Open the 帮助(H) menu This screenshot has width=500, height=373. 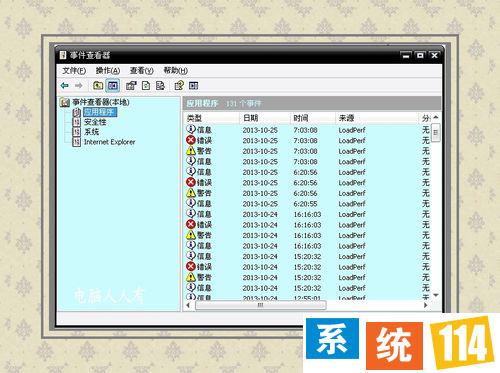175,71
